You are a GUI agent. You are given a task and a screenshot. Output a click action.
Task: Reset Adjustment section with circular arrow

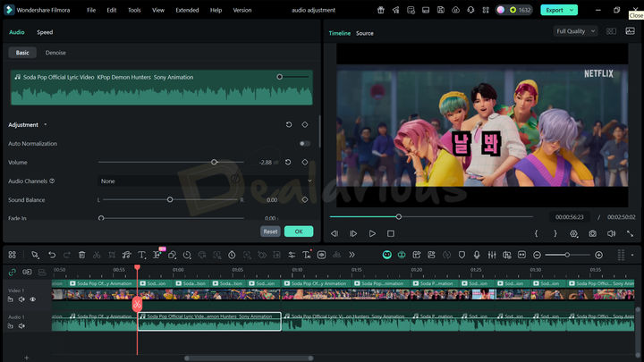click(x=289, y=124)
